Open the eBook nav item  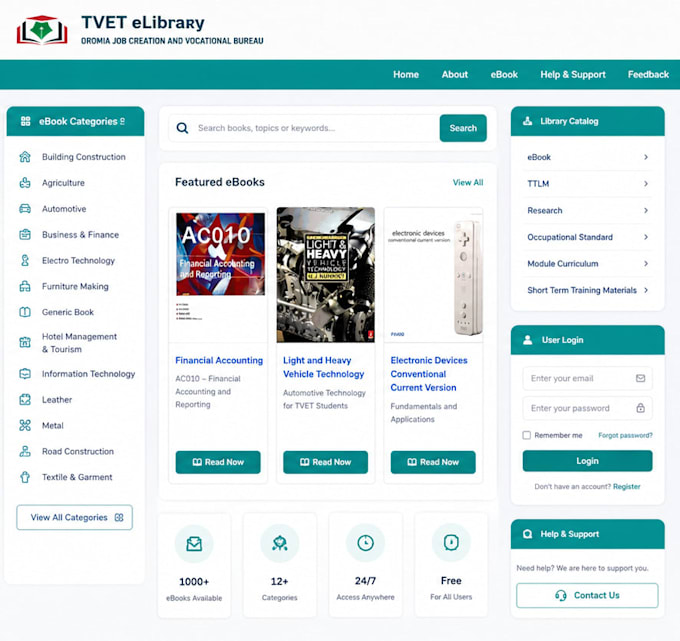click(x=504, y=75)
